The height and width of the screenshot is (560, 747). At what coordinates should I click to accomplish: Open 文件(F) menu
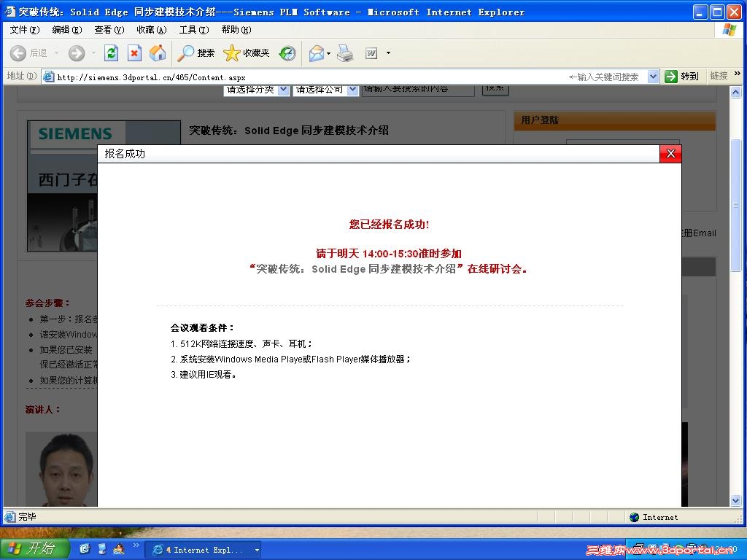pos(24,29)
